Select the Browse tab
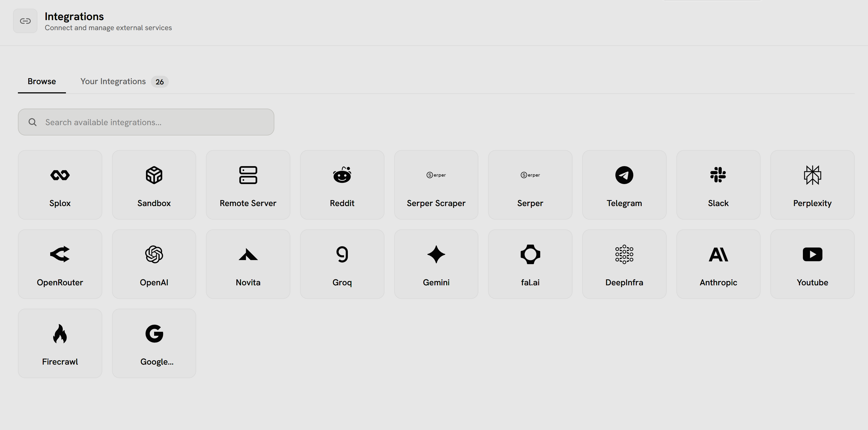 [x=42, y=81]
